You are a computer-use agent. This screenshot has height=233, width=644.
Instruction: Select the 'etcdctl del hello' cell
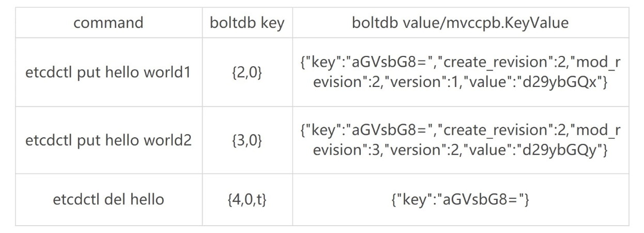coord(108,199)
